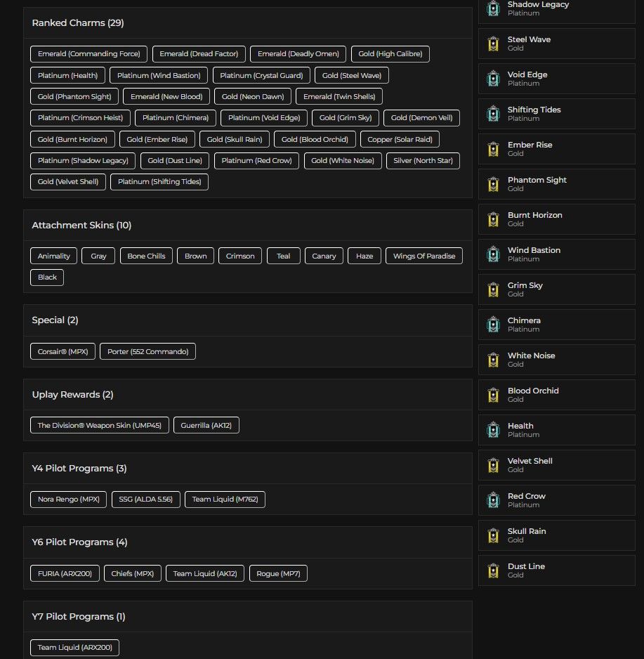Select the Teal attachment skin
Image resolution: width=644 pixels, height=659 pixels.
[x=283, y=256]
